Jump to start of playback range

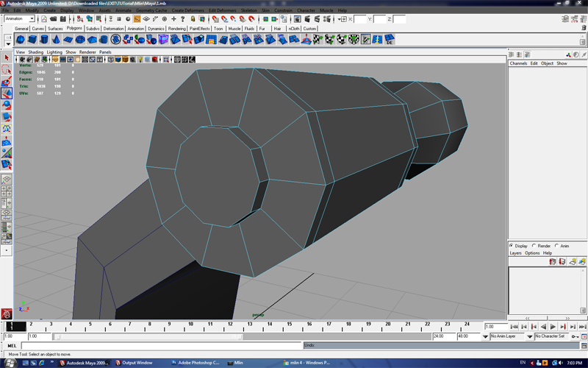(x=514, y=327)
